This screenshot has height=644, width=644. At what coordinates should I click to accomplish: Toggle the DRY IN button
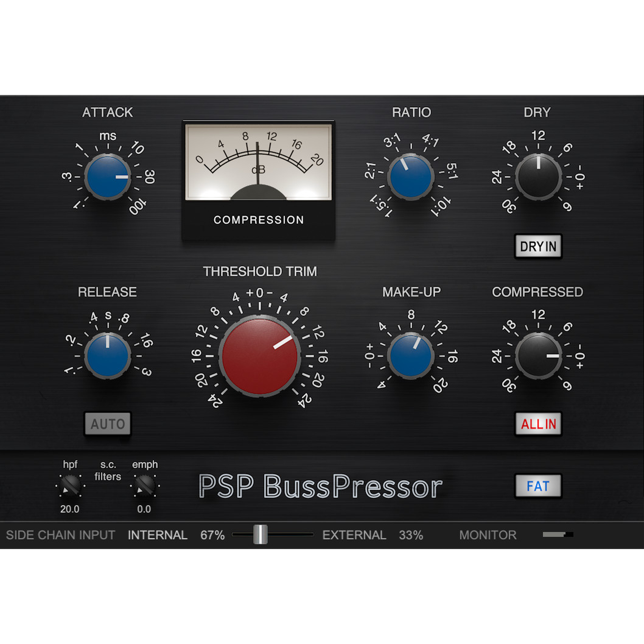coord(538,246)
